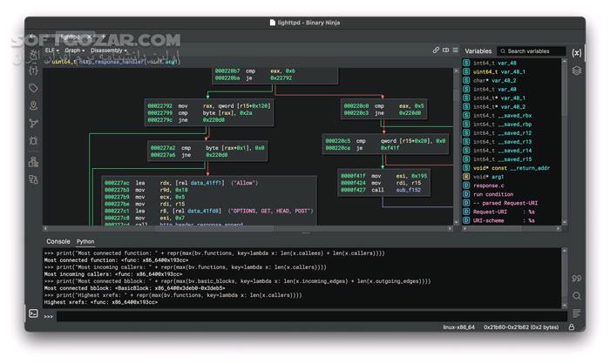The height and width of the screenshot is (364, 610).
Task: Close the lighttpd tab
Action: 89,37
